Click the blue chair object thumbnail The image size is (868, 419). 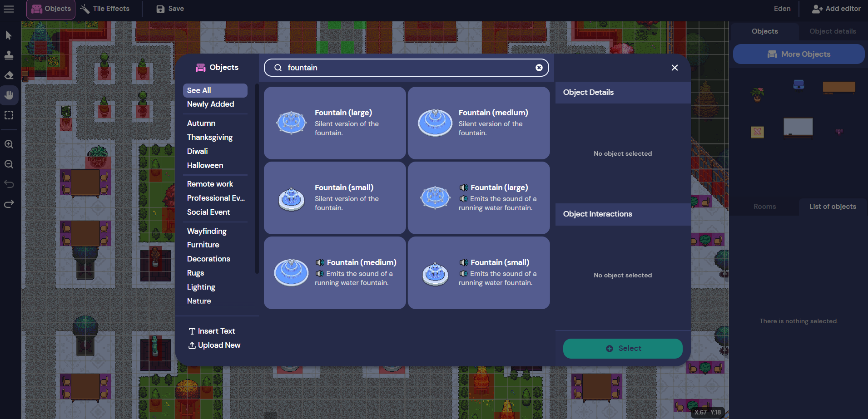799,84
